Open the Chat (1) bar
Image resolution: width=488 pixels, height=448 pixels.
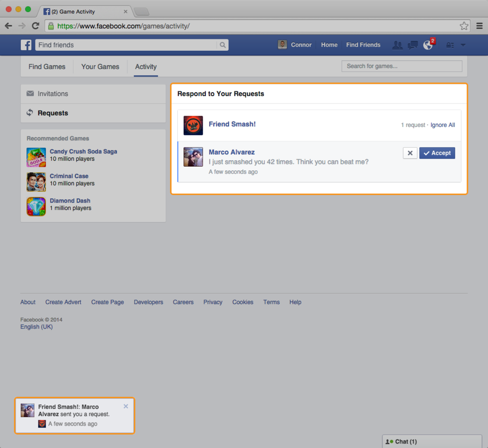432,442
